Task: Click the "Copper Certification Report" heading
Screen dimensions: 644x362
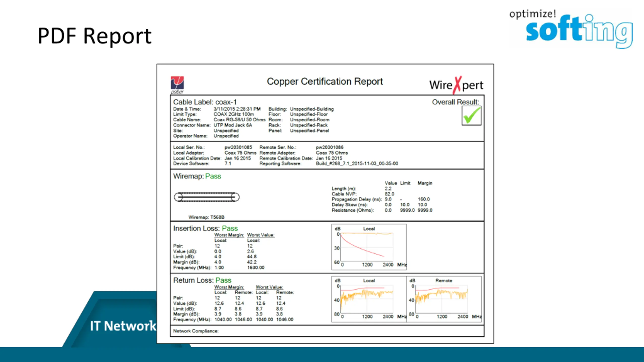Action: (325, 81)
